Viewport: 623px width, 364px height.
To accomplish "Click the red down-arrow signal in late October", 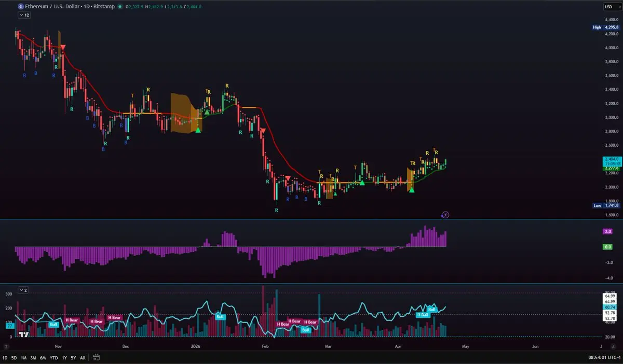I will point(63,48).
